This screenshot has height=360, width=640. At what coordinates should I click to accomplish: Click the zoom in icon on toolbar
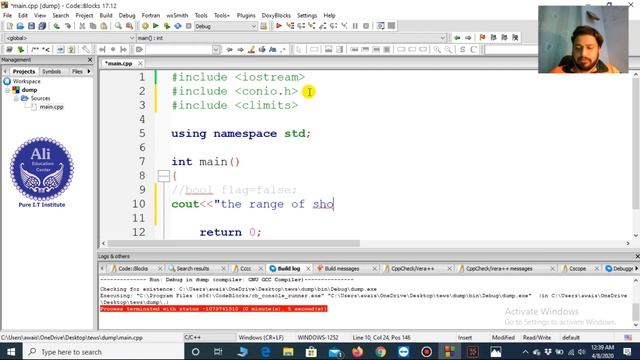click(437, 49)
